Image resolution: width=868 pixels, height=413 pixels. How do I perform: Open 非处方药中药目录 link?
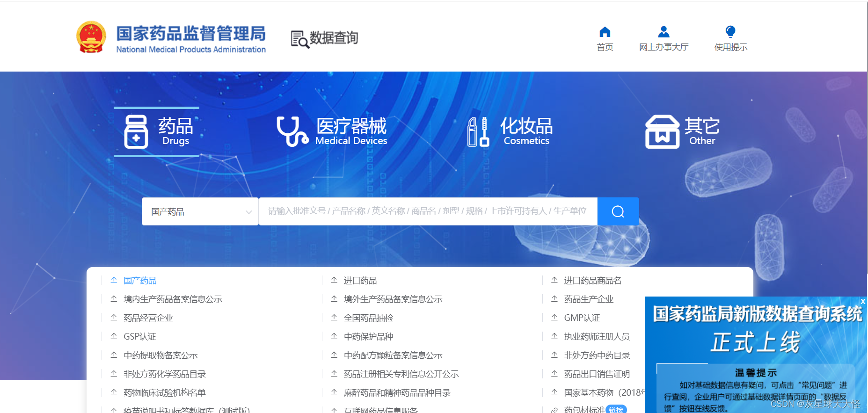point(597,355)
